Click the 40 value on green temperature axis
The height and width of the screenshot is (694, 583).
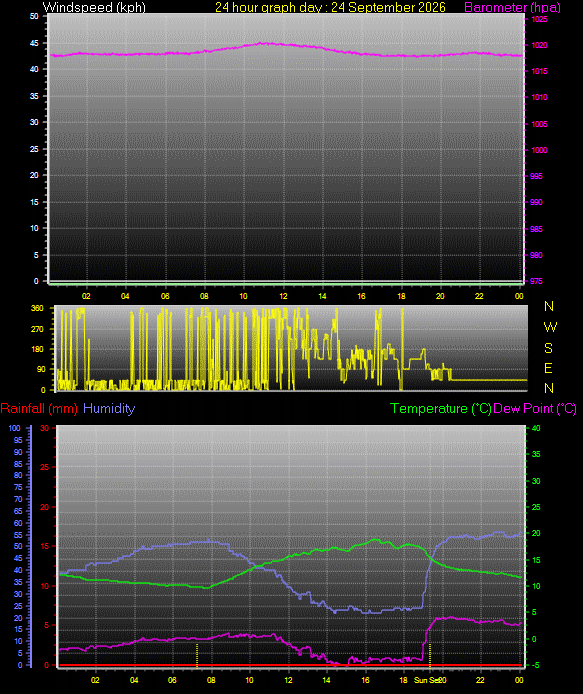pos(536,428)
